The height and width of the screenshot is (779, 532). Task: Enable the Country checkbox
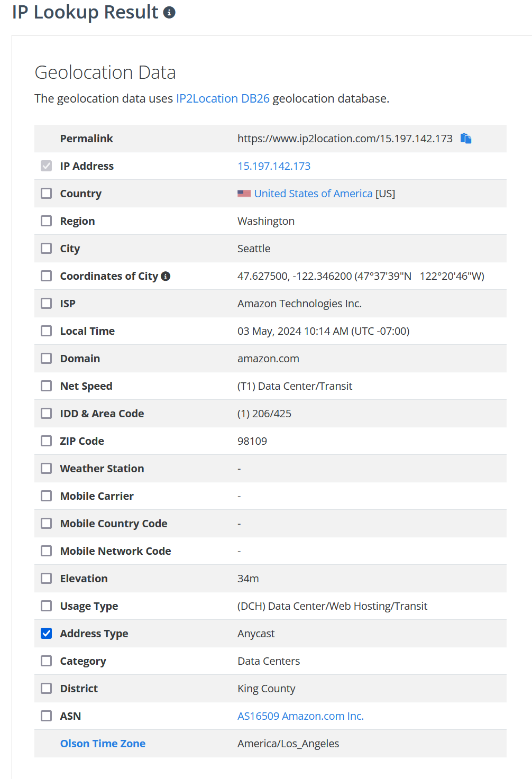coord(47,194)
